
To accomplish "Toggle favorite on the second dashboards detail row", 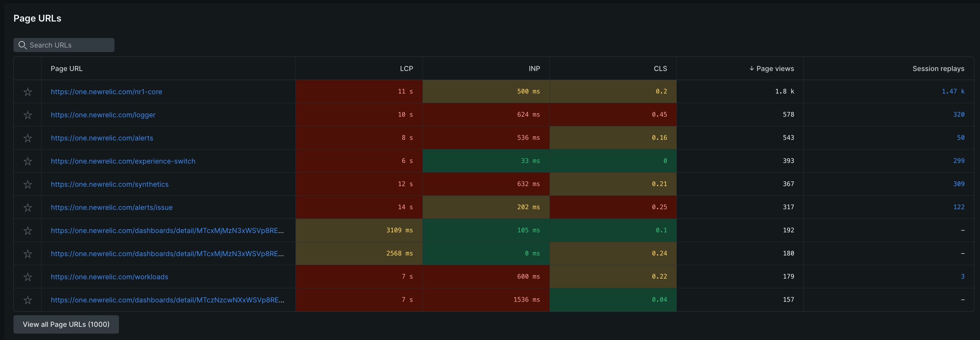I will 27,253.
